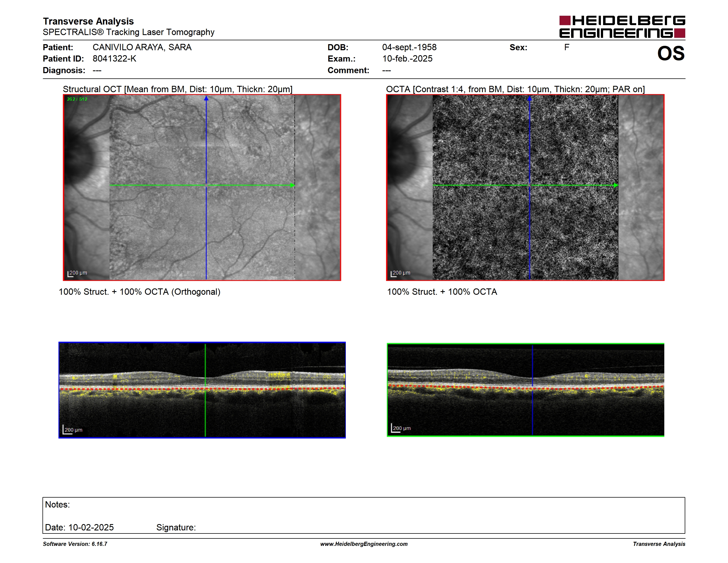The width and height of the screenshot is (728, 563).
Task: Click the Heidelberg Engineering logo
Action: (x=622, y=27)
